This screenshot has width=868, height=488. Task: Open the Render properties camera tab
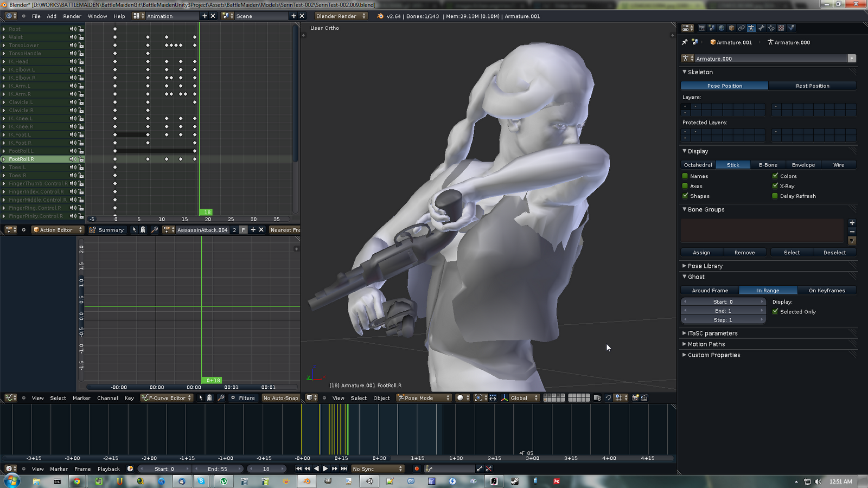[702, 28]
